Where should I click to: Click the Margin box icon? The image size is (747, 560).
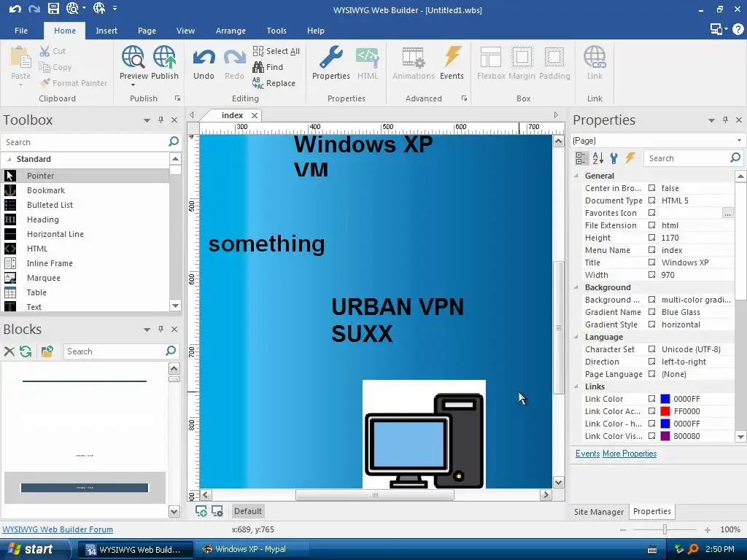[522, 57]
